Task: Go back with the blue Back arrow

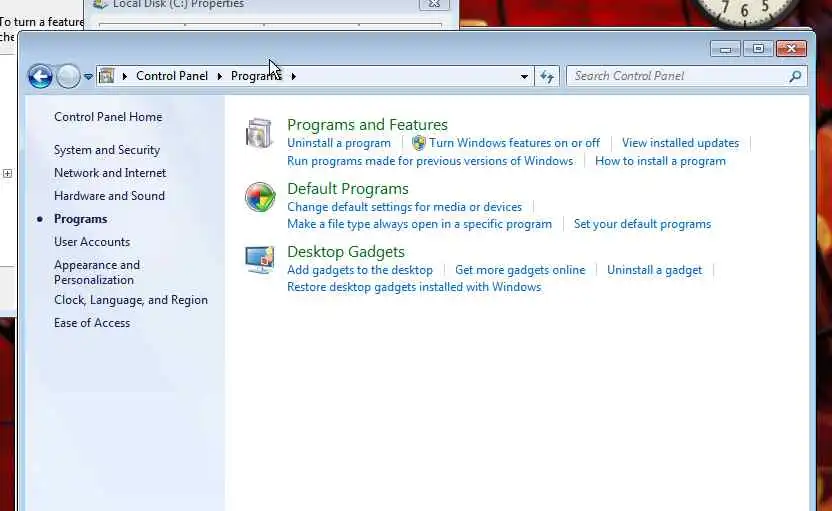Action: [x=40, y=76]
